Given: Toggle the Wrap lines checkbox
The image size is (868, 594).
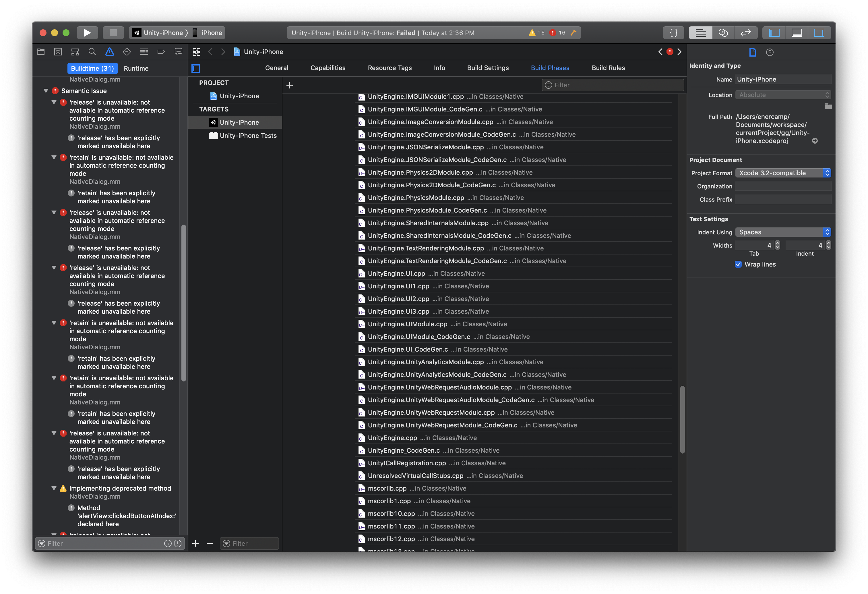Looking at the screenshot, I should [738, 264].
